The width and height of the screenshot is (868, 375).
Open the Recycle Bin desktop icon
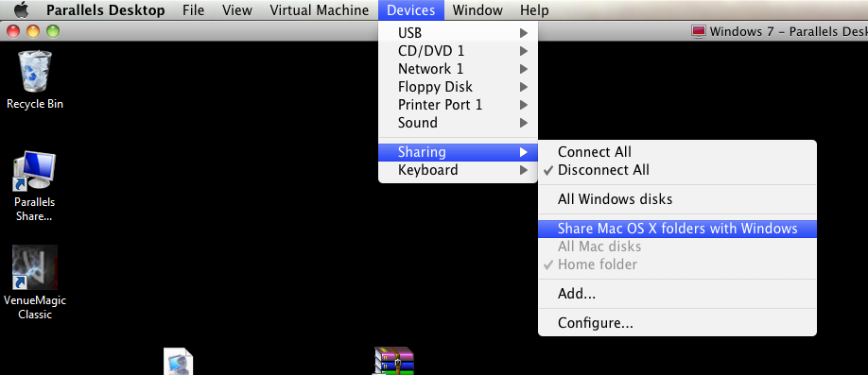click(35, 71)
